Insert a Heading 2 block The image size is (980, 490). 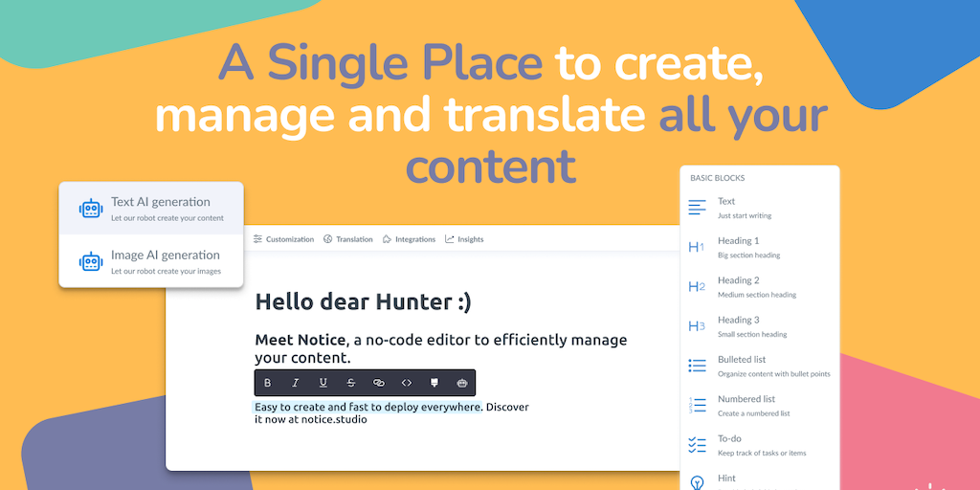[x=759, y=286]
